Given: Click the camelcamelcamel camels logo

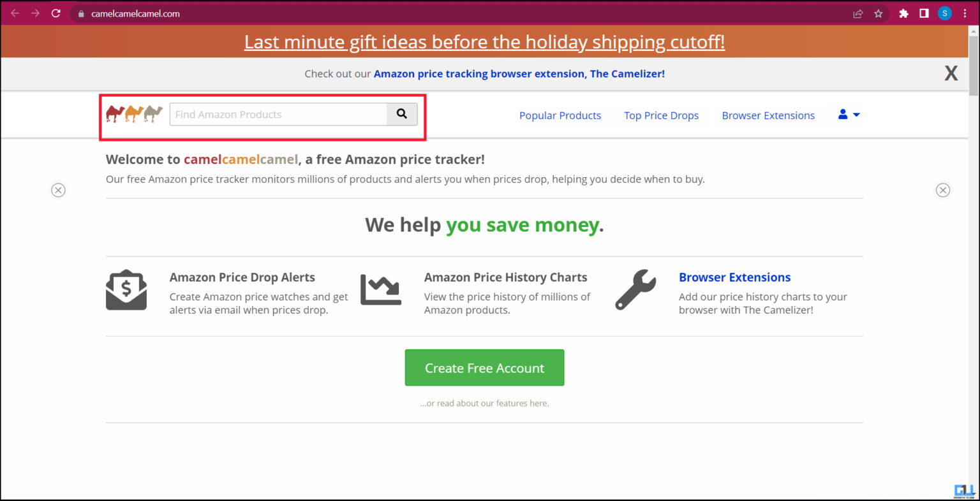Looking at the screenshot, I should [133, 113].
